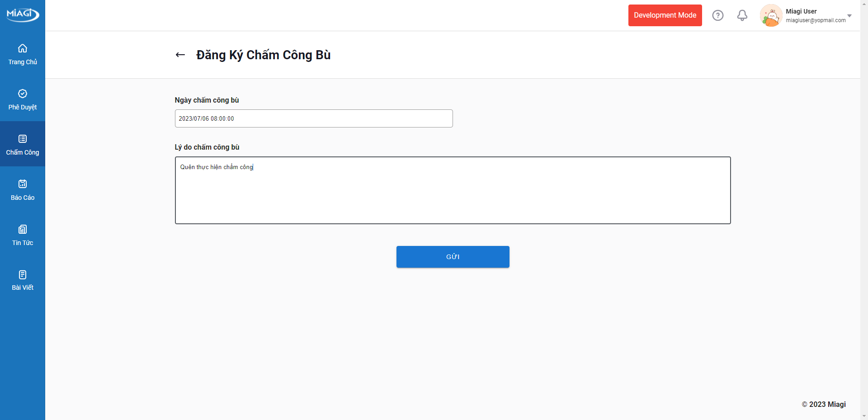This screenshot has width=868, height=420.
Task: Click the Lý do chấm công bù label
Action: [x=207, y=147]
